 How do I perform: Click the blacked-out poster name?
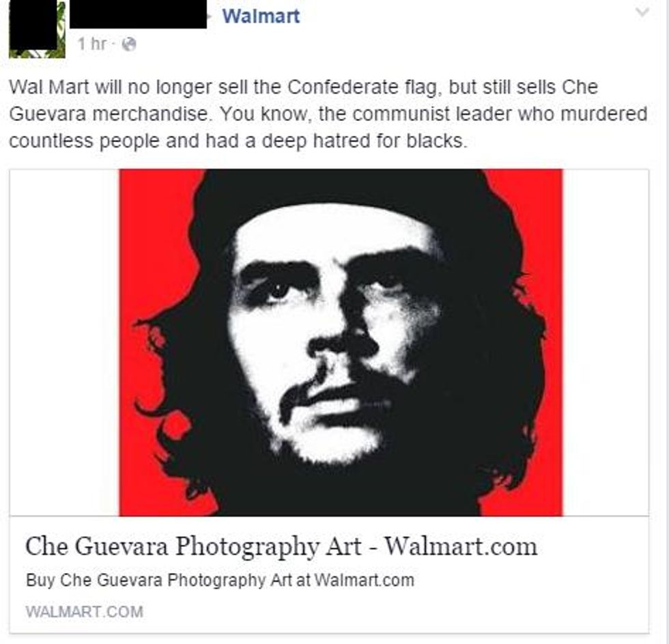[x=138, y=14]
